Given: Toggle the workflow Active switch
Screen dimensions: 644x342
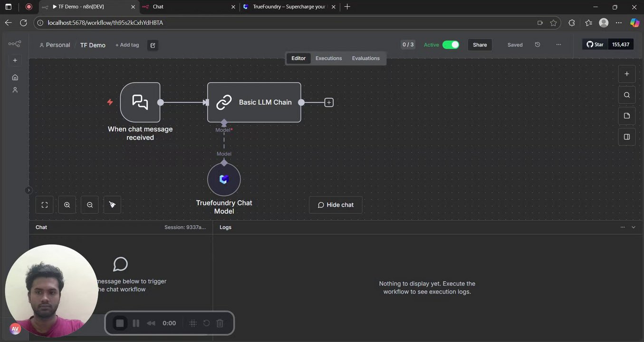Looking at the screenshot, I should point(451,45).
